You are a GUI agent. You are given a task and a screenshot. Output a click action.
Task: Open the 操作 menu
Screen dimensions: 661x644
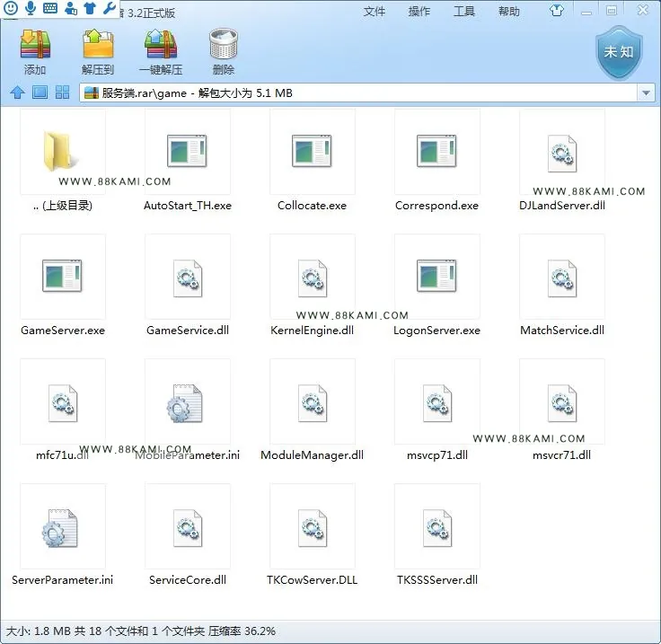[x=419, y=12]
